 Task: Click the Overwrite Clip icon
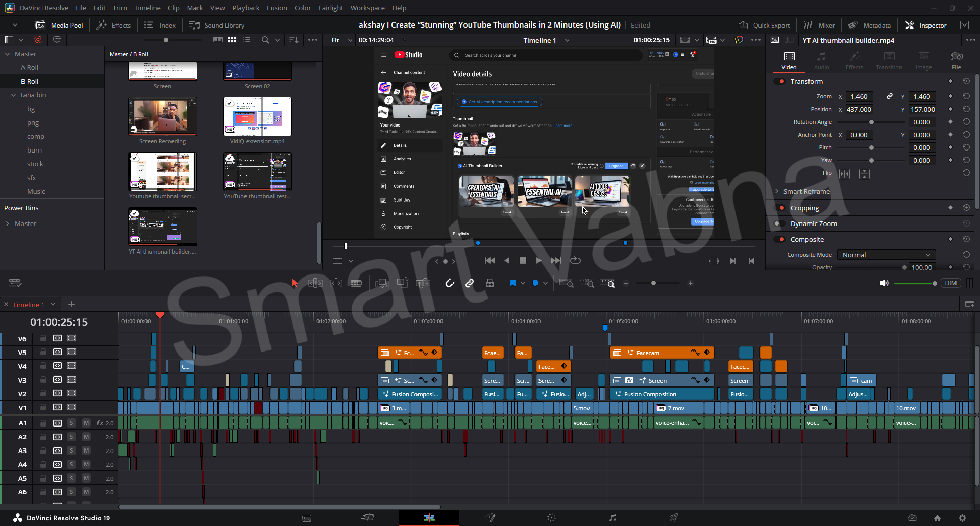[x=403, y=283]
